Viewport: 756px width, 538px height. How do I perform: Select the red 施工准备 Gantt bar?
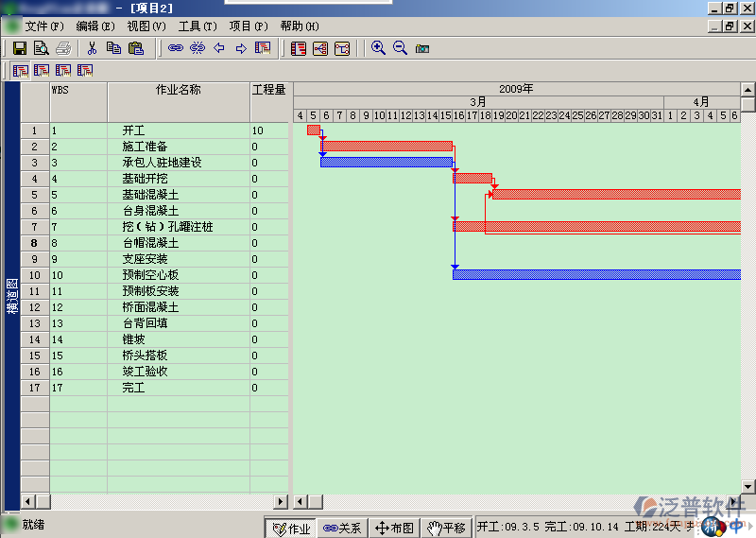pos(387,147)
